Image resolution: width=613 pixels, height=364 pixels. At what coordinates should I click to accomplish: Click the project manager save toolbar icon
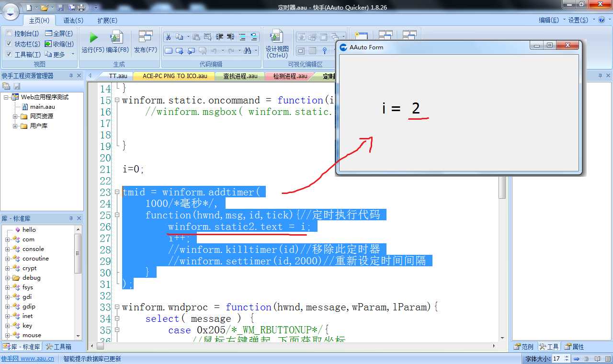[x=17, y=86]
